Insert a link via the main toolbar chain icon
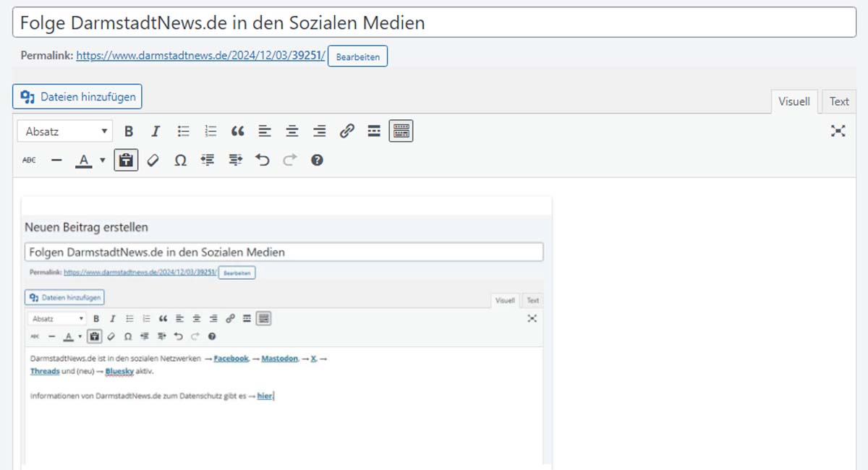This screenshot has height=470, width=868. click(347, 131)
